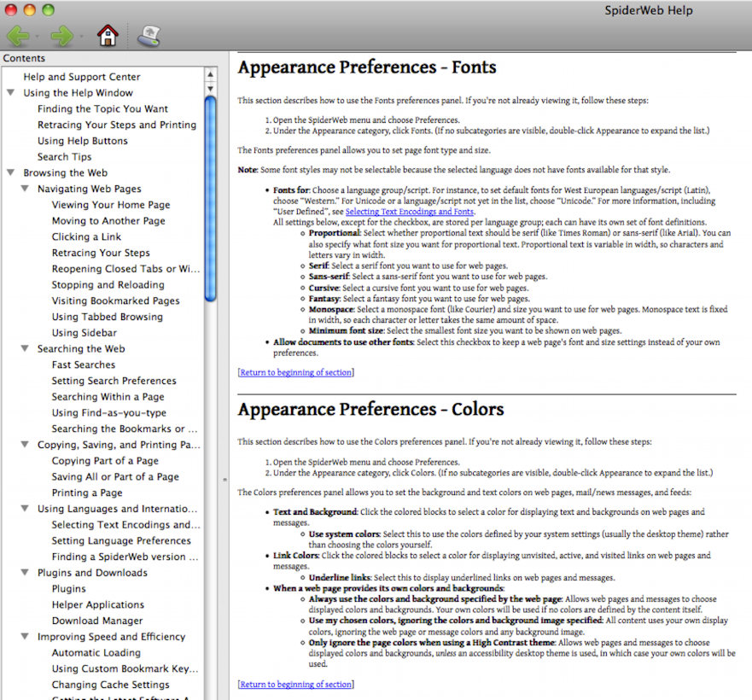Click Return to beginning of section under Fonts
The height and width of the screenshot is (700, 752).
coord(295,372)
